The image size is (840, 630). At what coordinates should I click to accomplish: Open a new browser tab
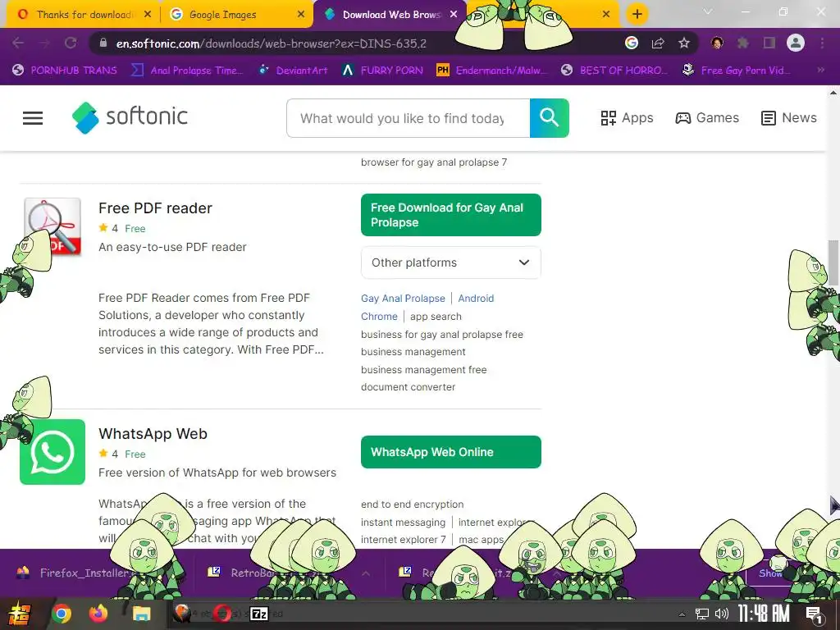click(x=637, y=15)
